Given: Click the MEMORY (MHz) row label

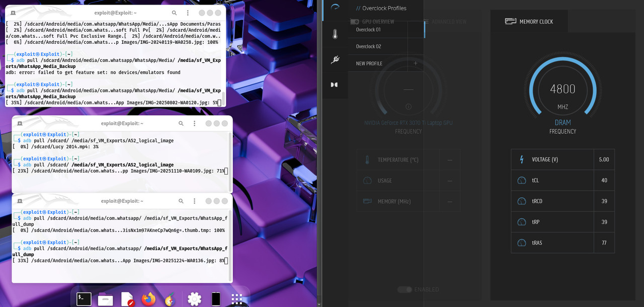Looking at the screenshot, I should [x=394, y=201].
